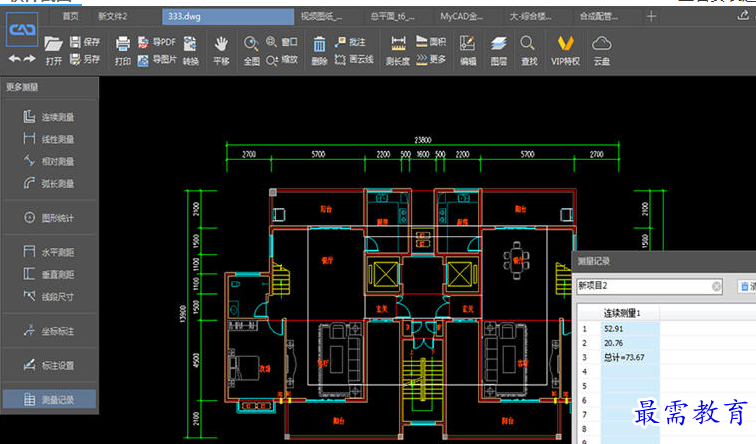This screenshot has height=444, width=756.
Task: Choose 弧长测量 arc length measurement
Action: [49, 183]
